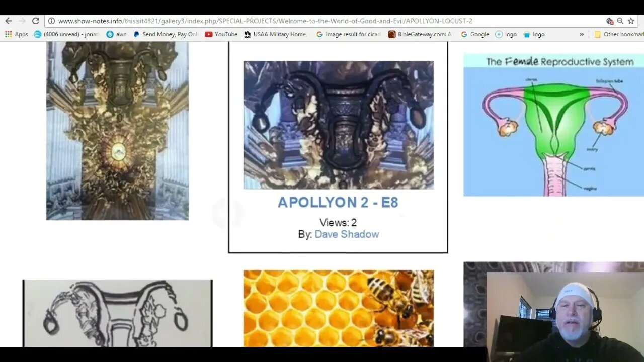Open the BibleGateway.com bookmark
This screenshot has height=362, width=644.
click(x=420, y=34)
